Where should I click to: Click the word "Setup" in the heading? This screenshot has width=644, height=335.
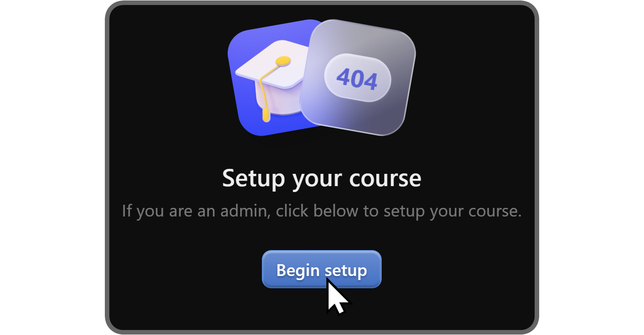point(254,178)
